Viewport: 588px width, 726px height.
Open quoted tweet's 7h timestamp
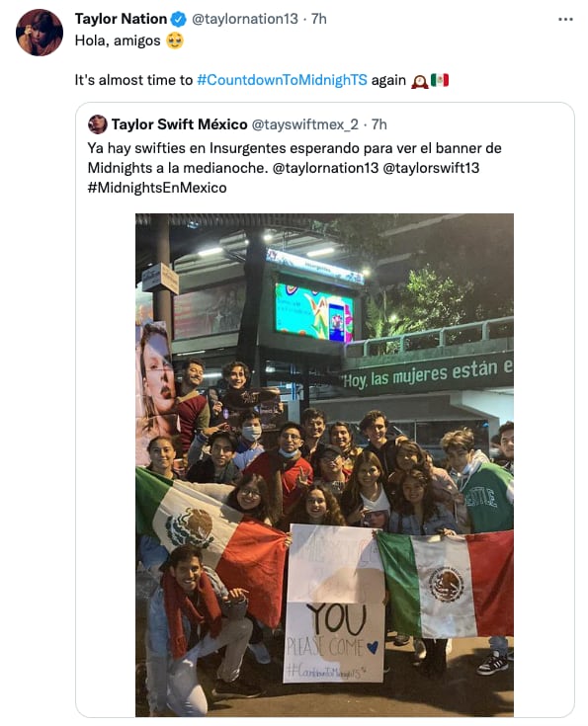pyautogui.click(x=379, y=124)
